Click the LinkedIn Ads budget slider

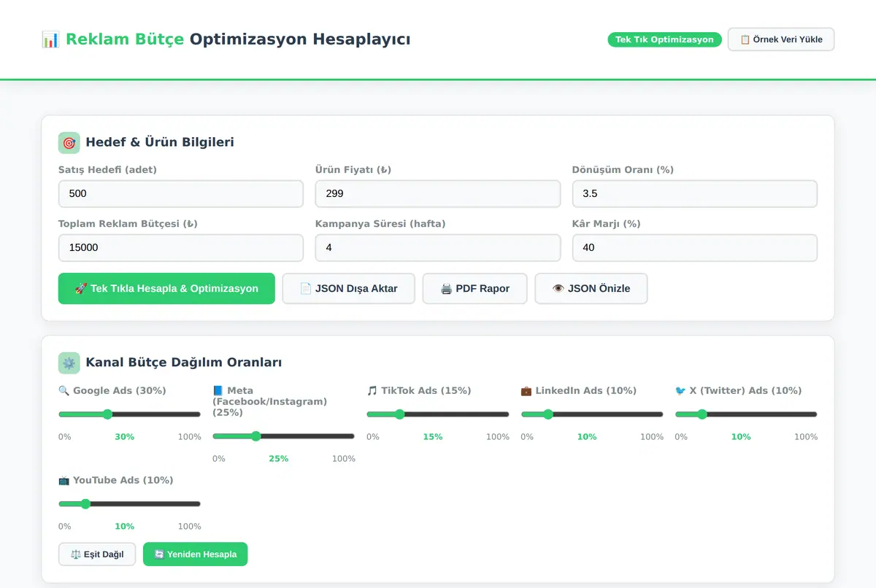[592, 414]
